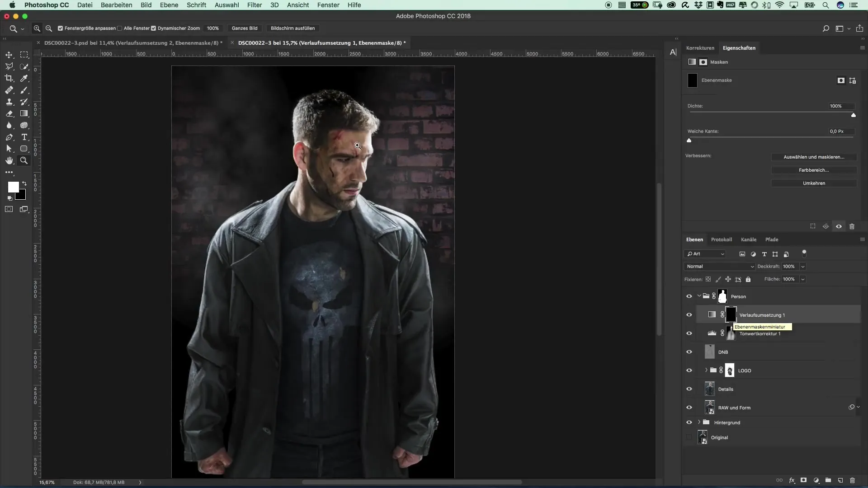
Task: Collapse the Person group
Action: [x=699, y=296]
